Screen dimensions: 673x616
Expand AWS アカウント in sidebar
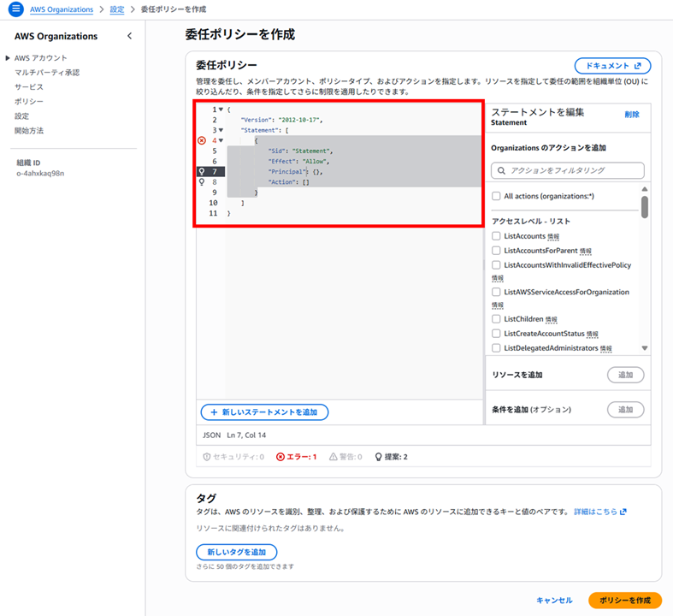pyautogui.click(x=8, y=58)
